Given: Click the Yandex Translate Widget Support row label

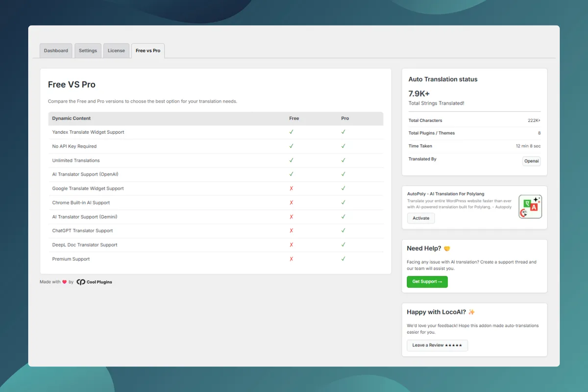Looking at the screenshot, I should click(88, 132).
